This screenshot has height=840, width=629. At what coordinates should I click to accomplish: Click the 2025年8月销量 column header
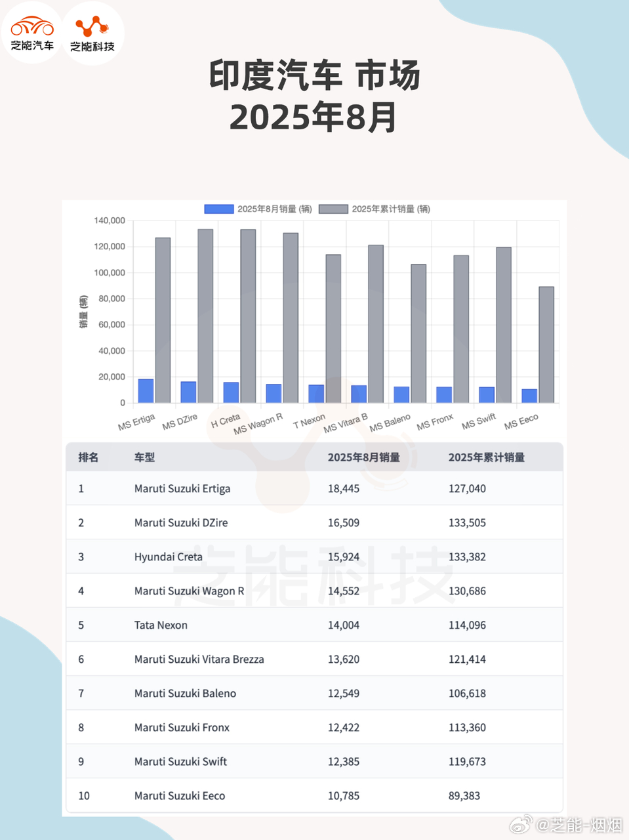tap(364, 457)
